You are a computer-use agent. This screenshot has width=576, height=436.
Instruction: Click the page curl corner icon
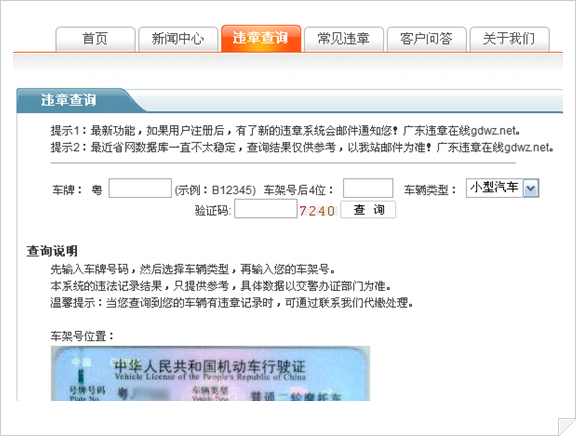(566, 426)
